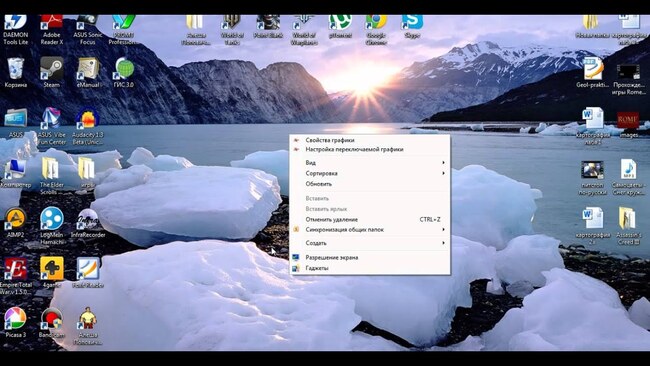Image resolution: width=650 pixels, height=366 pixels.
Task: Click the Picasa 3 desktop icon
Action: 16,322
